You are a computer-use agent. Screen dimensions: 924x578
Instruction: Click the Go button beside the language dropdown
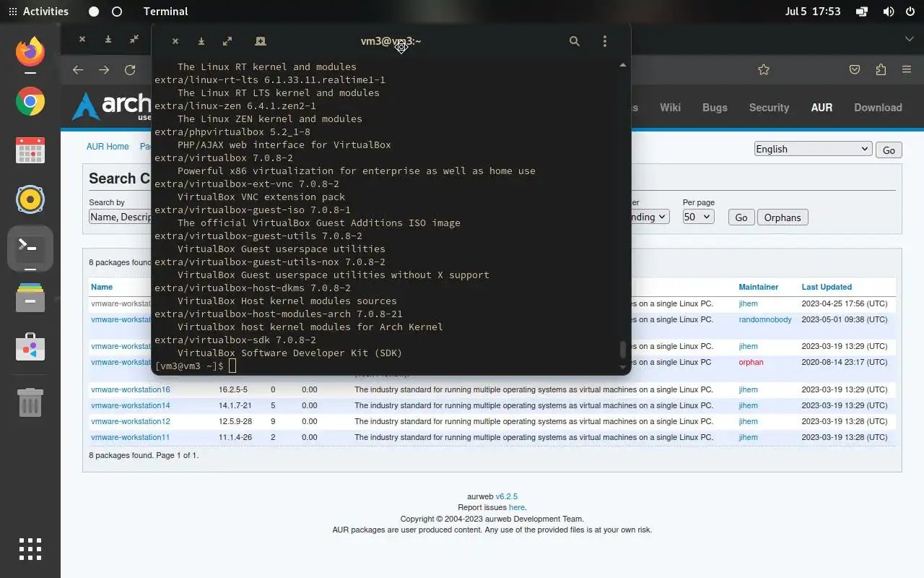pos(889,150)
